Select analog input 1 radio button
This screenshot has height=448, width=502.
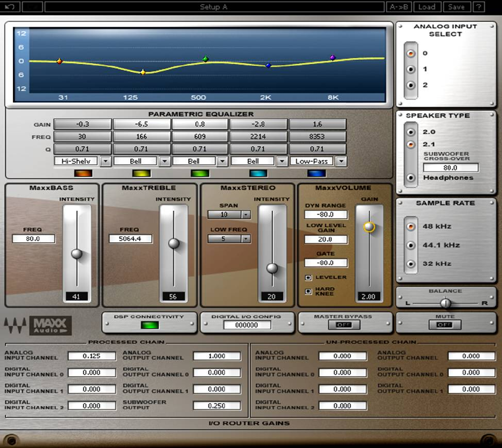coord(410,69)
